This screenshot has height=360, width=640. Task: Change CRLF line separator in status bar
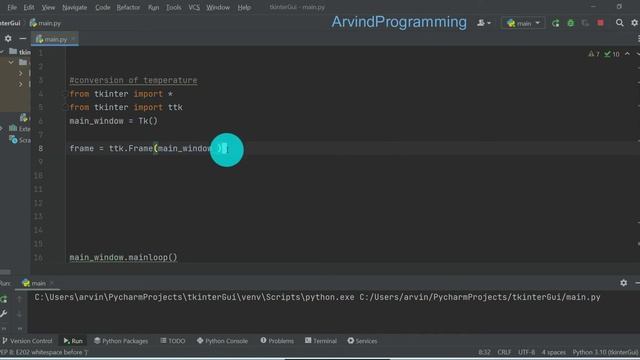[x=504, y=352]
